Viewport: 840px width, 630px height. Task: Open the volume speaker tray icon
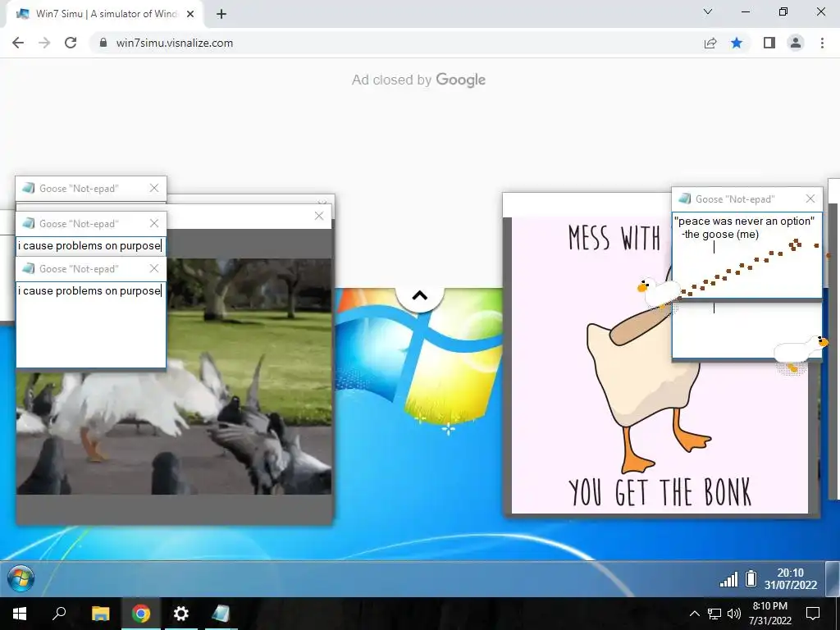(x=734, y=614)
